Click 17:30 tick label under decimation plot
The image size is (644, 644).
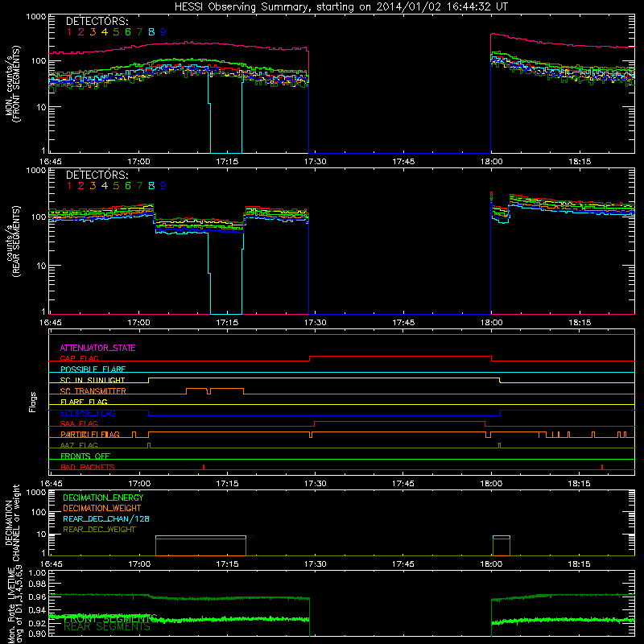(315, 564)
